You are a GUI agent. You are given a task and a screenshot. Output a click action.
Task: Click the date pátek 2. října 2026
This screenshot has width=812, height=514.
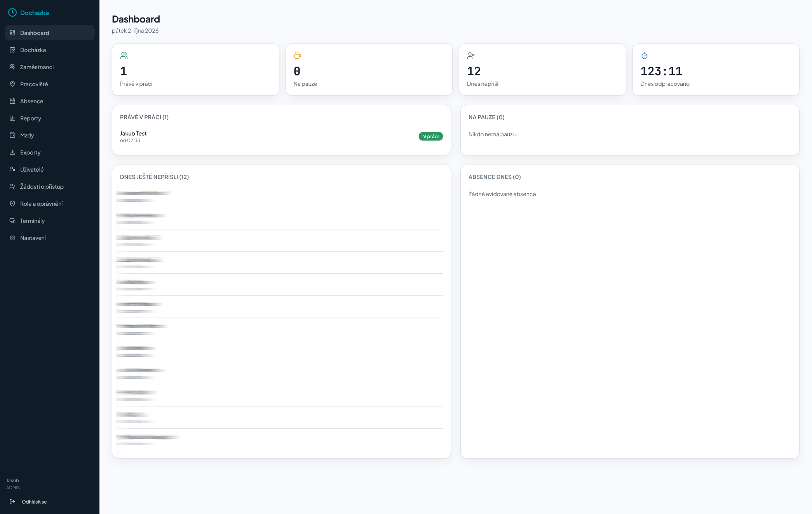pos(135,31)
